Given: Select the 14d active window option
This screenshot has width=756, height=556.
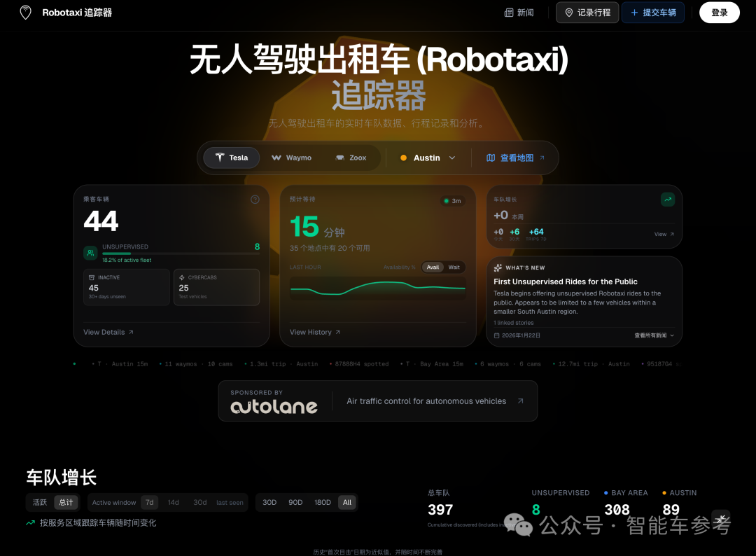Looking at the screenshot, I should (x=173, y=502).
